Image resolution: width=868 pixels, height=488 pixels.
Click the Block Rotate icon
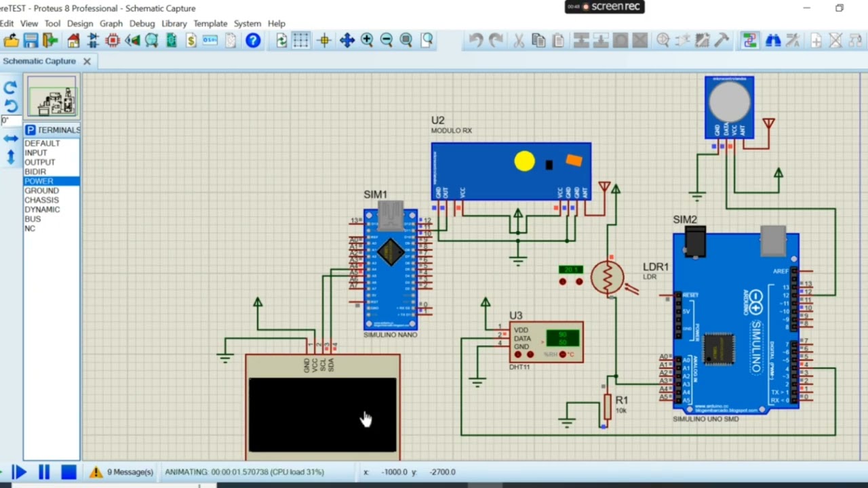click(x=620, y=41)
